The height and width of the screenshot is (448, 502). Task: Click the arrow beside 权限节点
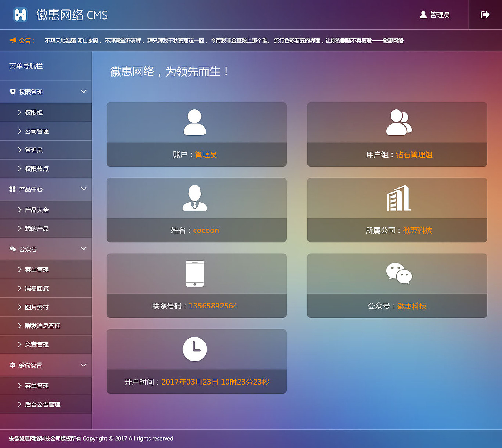pos(20,169)
